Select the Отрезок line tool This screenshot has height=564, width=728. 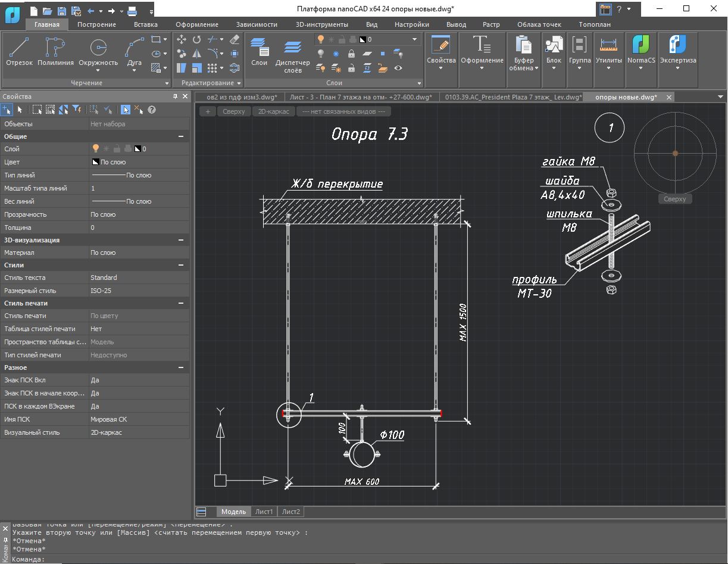pyautogui.click(x=19, y=51)
